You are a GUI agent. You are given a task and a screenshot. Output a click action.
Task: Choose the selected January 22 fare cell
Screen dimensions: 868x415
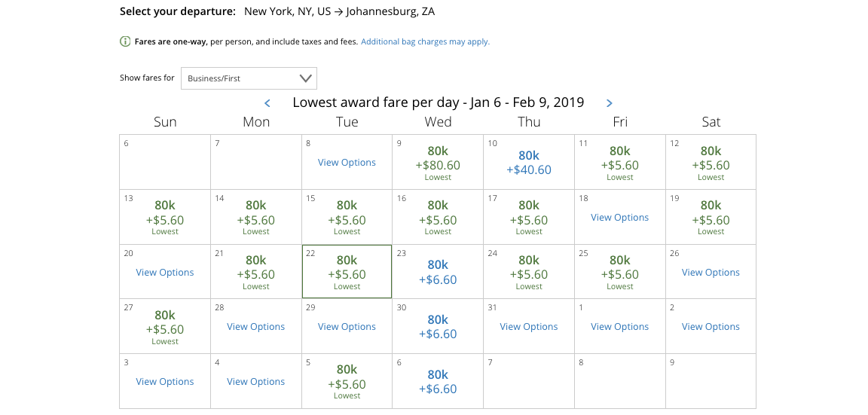[x=347, y=271]
